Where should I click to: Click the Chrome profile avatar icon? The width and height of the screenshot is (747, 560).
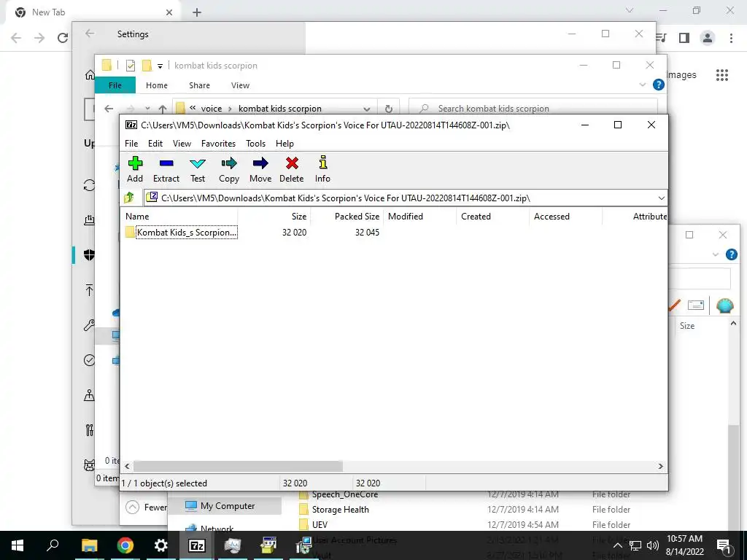click(x=708, y=38)
